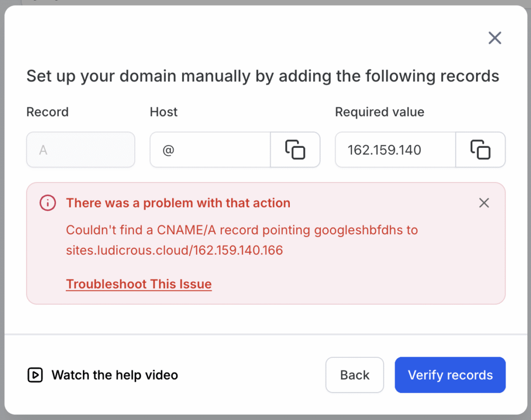
Task: Go back with the Back button
Action: [355, 375]
